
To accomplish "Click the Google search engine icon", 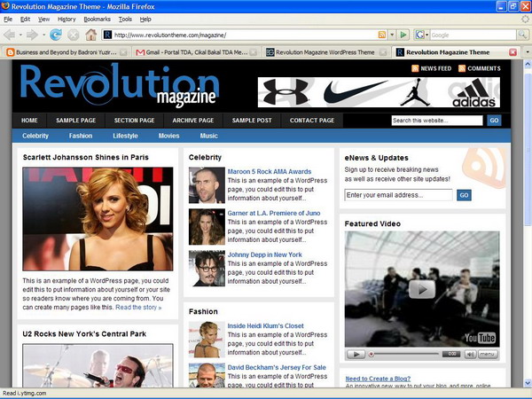I will point(420,35).
